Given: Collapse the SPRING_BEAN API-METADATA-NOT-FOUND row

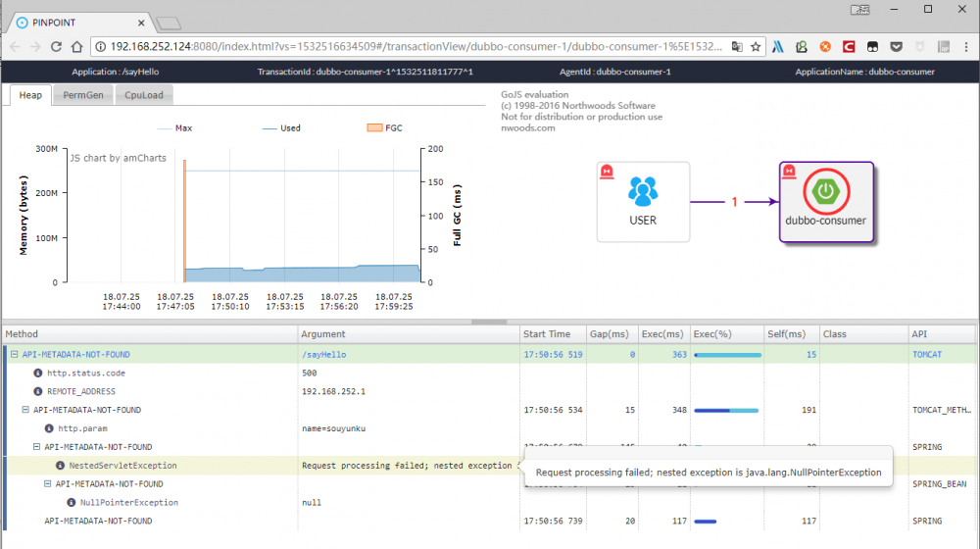Looking at the screenshot, I should (x=47, y=483).
